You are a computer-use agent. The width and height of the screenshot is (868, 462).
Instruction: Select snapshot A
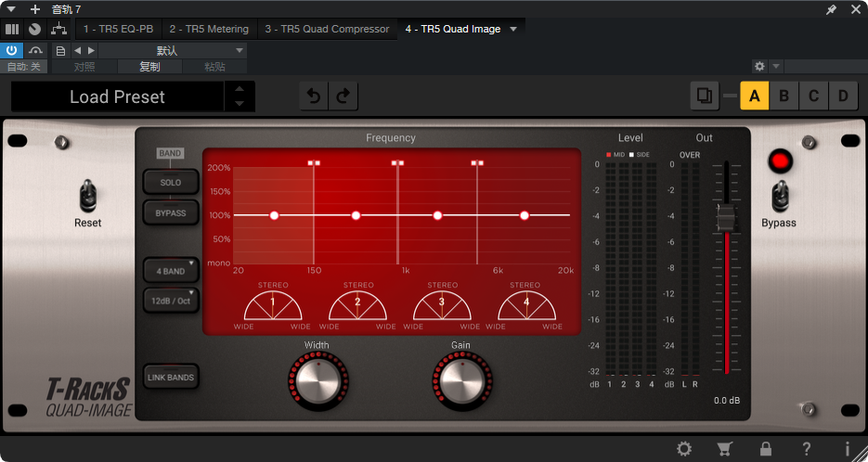755,96
